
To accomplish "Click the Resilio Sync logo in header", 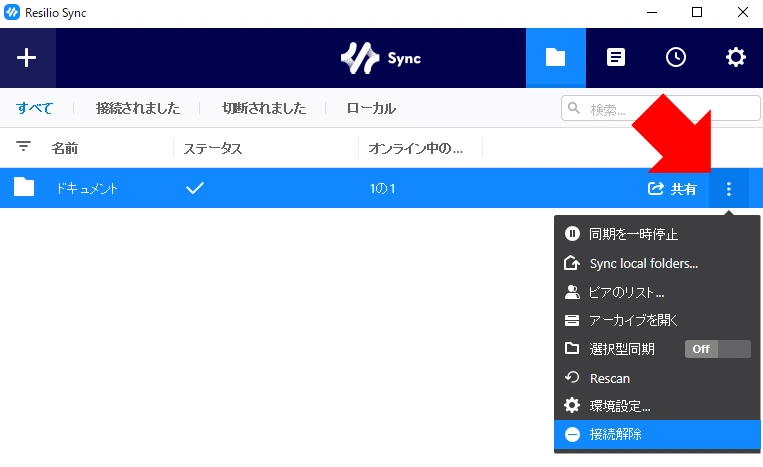I will pyautogui.click(x=381, y=58).
